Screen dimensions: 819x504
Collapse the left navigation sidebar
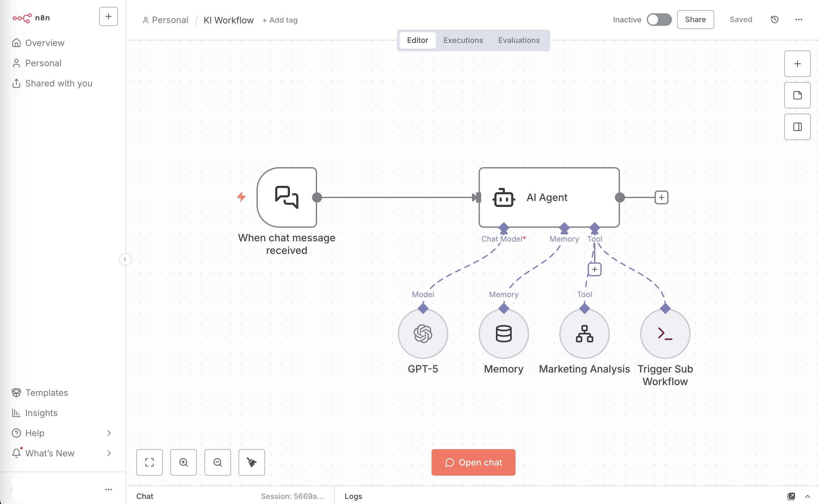click(125, 259)
